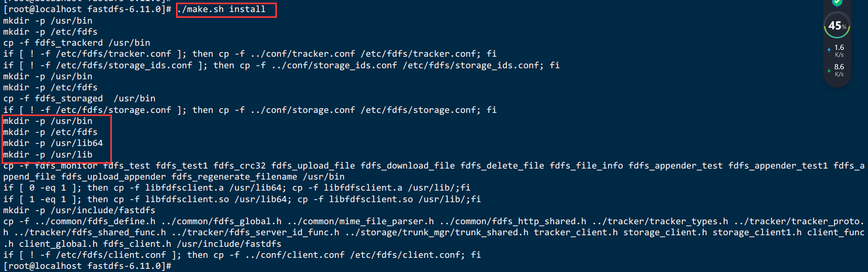Click the storage.conf copy condition line
Image resolution: width=868 pixels, height=272 pixels.
[x=250, y=110]
